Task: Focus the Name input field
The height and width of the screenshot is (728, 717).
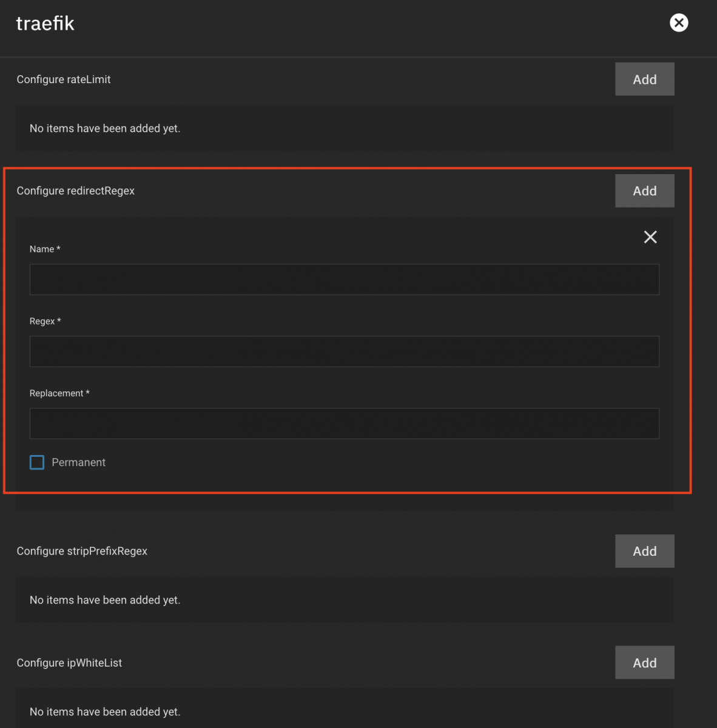Action: click(344, 280)
